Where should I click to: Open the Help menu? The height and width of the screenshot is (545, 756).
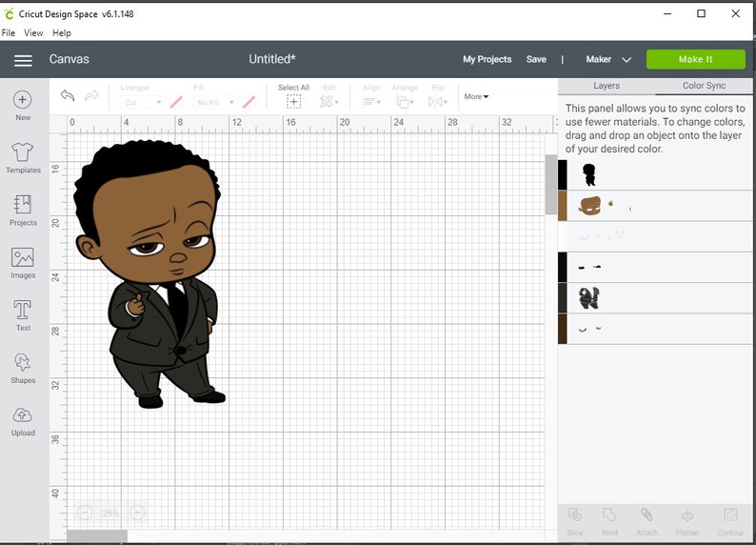62,32
